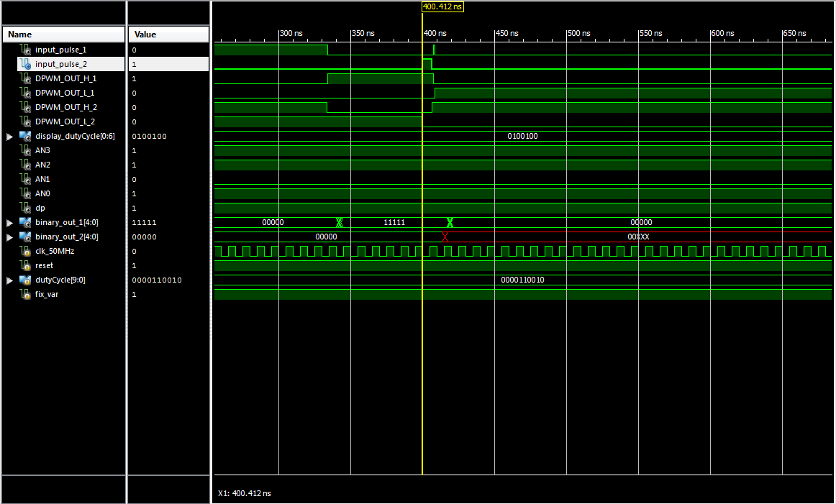The width and height of the screenshot is (836, 504).
Task: Click the dutyCycle value 0000110010 in Value column
Action: click(x=157, y=280)
